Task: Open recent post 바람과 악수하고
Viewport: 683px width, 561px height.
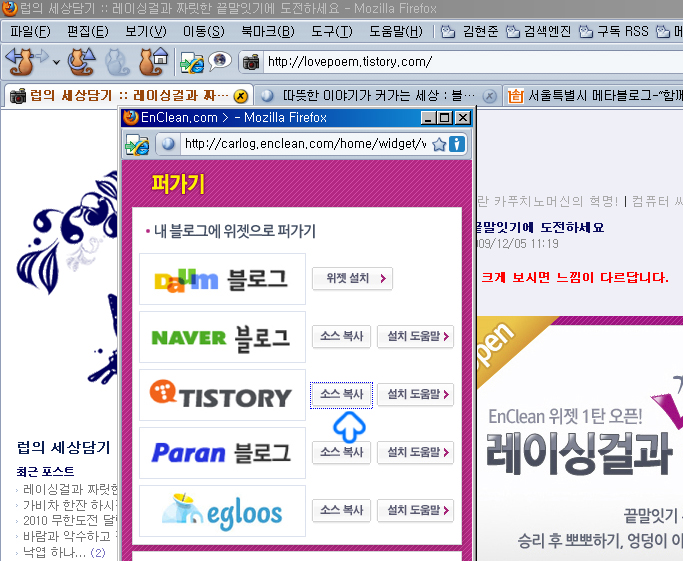Action: pyautogui.click(x=70, y=536)
